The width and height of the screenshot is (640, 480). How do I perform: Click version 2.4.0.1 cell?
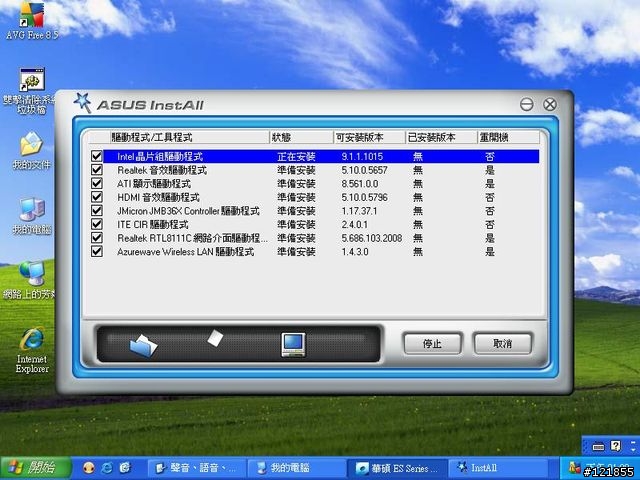tap(354, 224)
